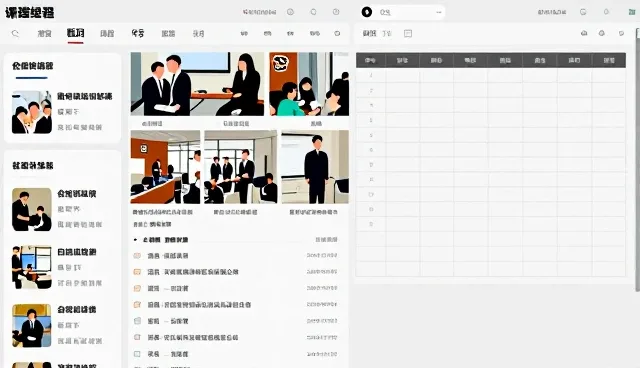Click the gray document icon on the fifth list row

(138, 321)
